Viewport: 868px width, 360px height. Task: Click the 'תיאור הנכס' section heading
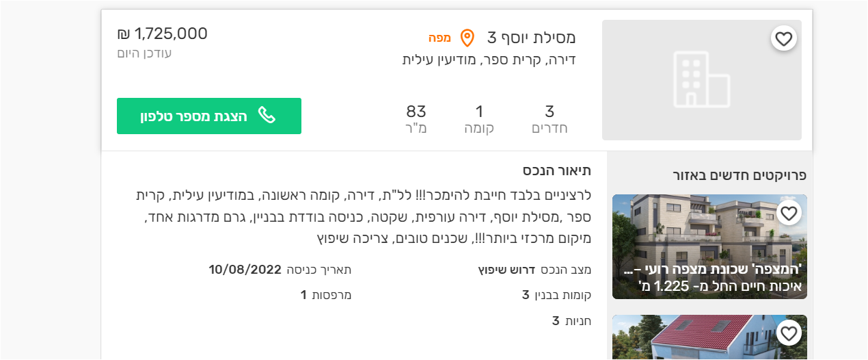[557, 170]
